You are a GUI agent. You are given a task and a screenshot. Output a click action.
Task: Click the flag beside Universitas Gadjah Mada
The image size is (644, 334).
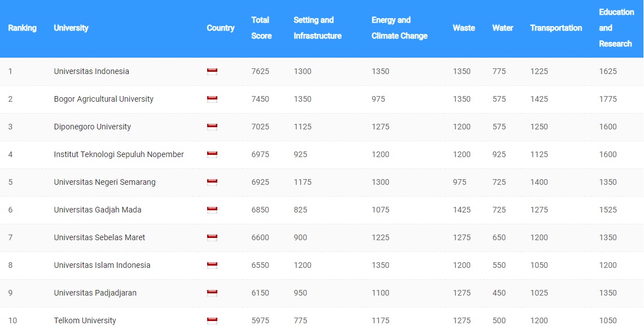pyautogui.click(x=212, y=210)
